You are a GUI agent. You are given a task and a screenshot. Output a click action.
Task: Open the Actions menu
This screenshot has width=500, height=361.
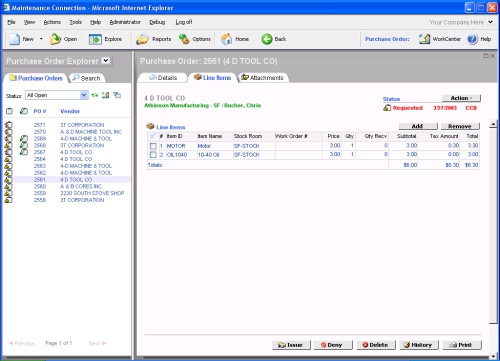point(52,22)
